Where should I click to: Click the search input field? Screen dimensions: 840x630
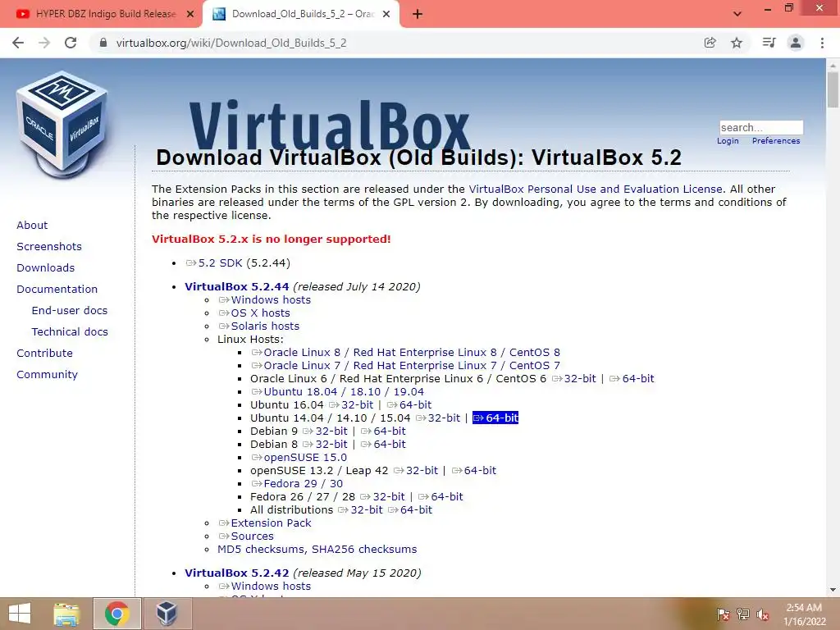tap(761, 127)
